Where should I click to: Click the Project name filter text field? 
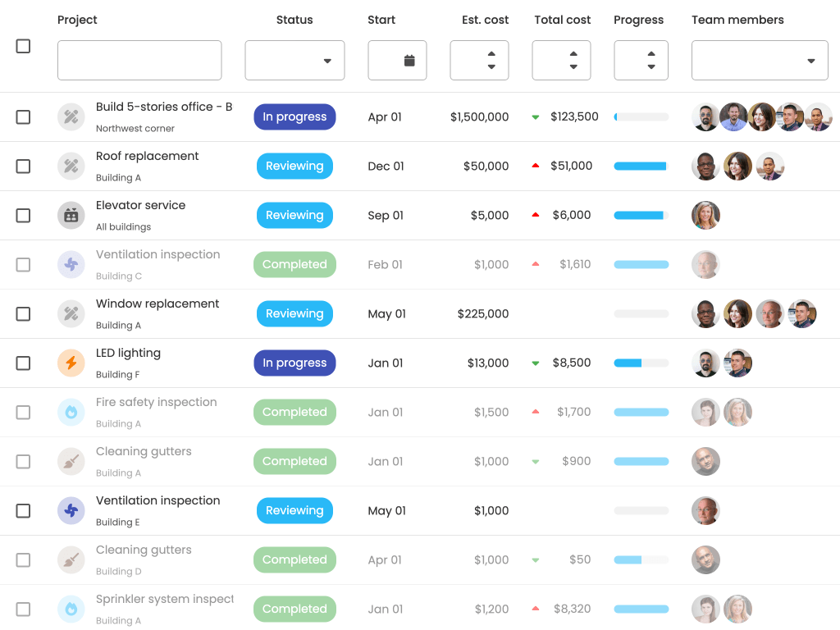click(x=139, y=61)
